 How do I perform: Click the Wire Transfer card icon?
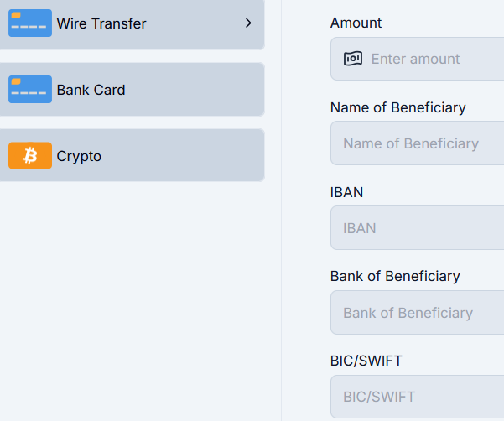click(29, 23)
